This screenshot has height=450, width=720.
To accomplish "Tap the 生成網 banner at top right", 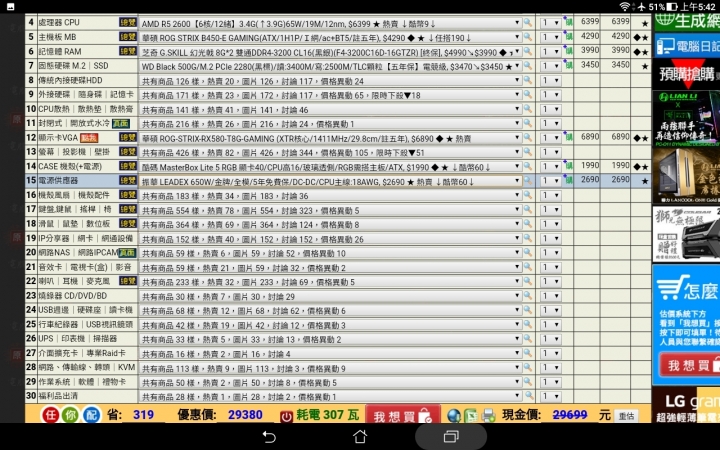I will (686, 22).
